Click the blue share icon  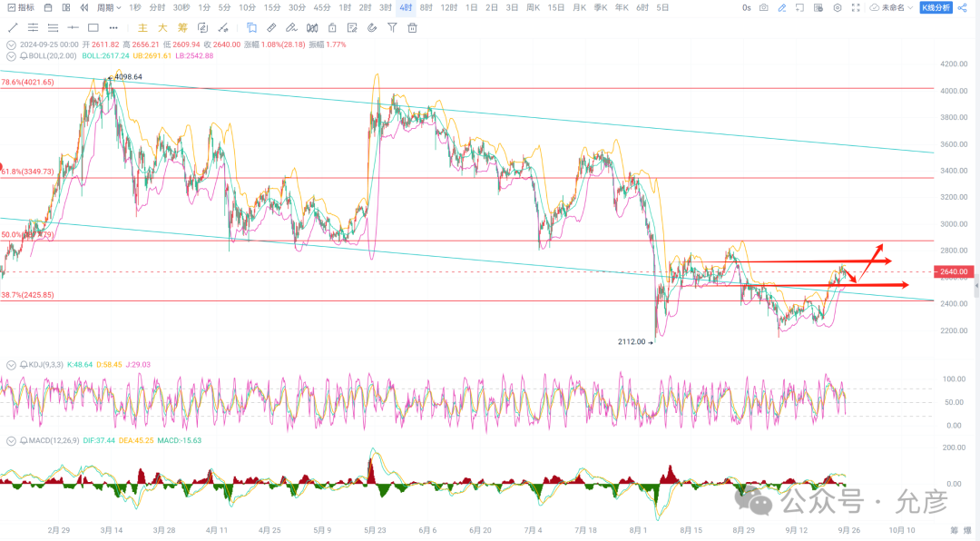[963, 7]
